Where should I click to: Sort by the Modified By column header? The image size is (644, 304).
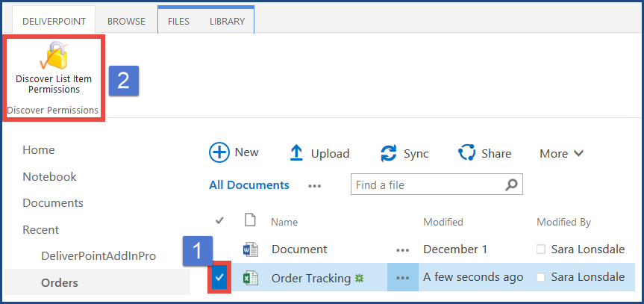[x=563, y=222]
